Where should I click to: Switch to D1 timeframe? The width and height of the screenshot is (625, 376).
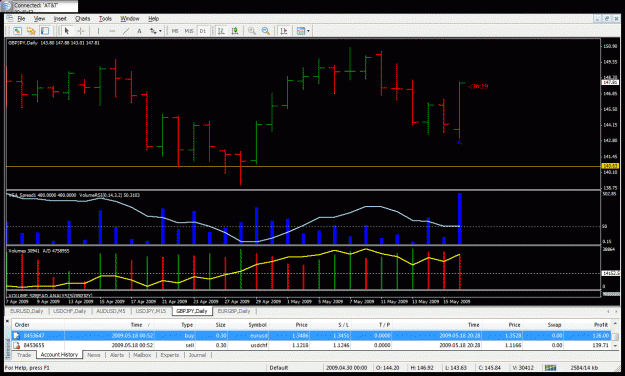pyautogui.click(x=203, y=31)
